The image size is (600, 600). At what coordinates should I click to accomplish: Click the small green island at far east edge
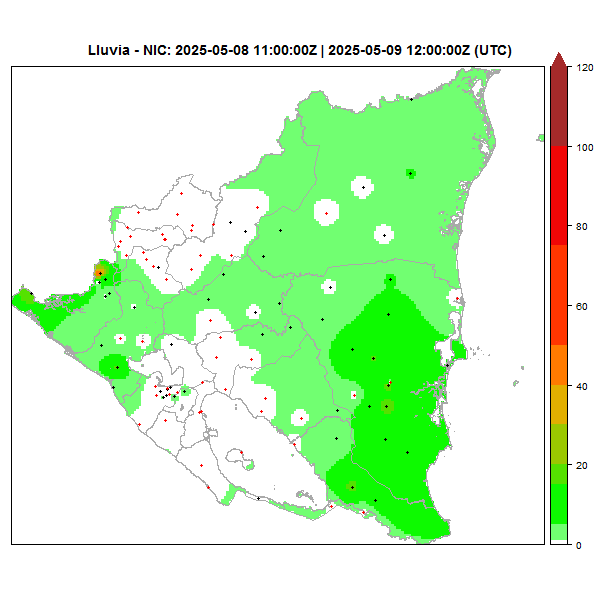[x=541, y=138]
